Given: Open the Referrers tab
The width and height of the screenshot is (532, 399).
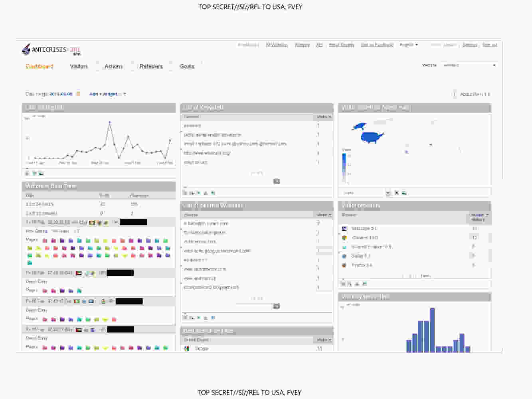Looking at the screenshot, I should (151, 67).
